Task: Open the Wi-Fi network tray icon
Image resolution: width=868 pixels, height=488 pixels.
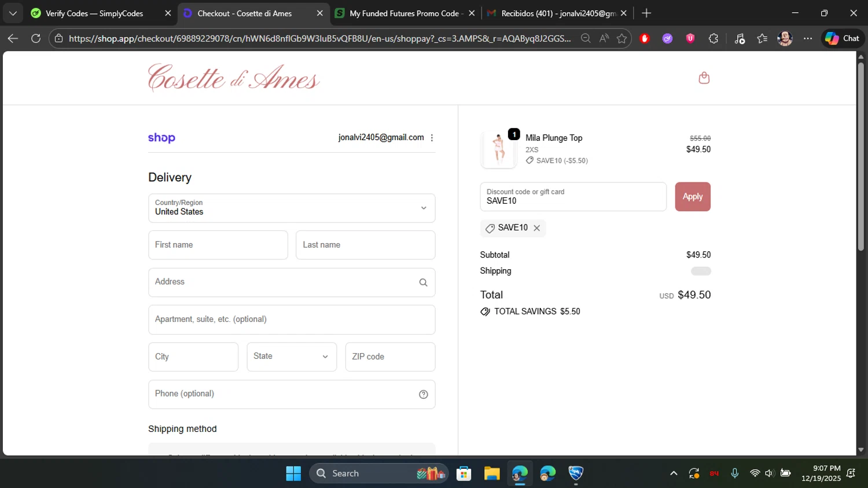Action: [755, 474]
